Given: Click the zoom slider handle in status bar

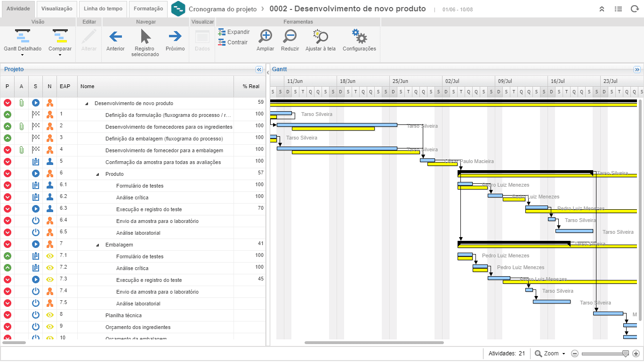Looking at the screenshot, I should pos(625,354).
